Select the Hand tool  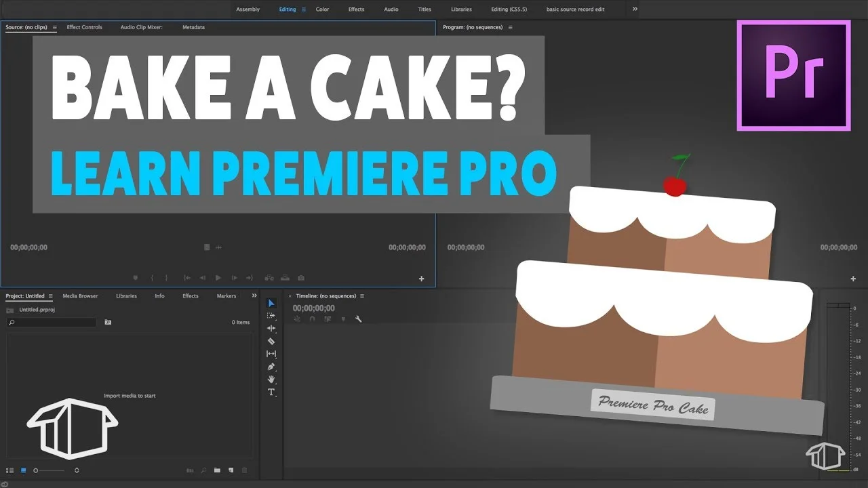[x=271, y=380]
